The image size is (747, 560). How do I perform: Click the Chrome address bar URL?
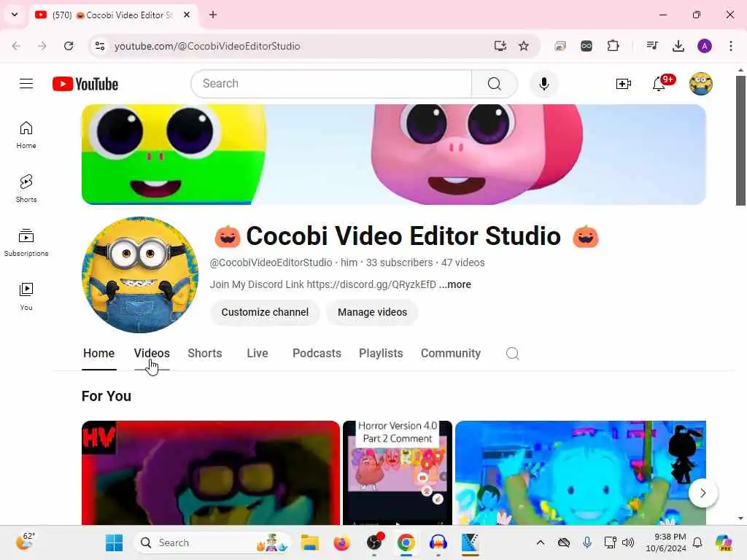pos(207,46)
